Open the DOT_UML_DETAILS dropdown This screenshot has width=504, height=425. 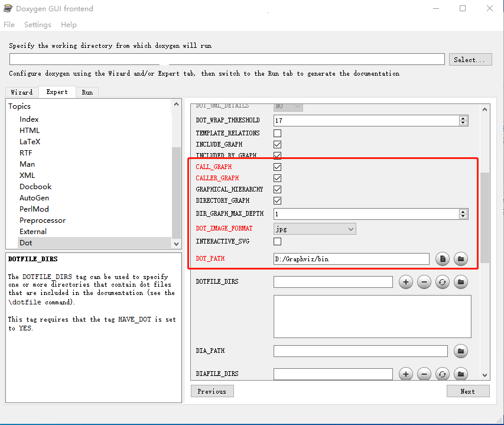[x=288, y=107]
